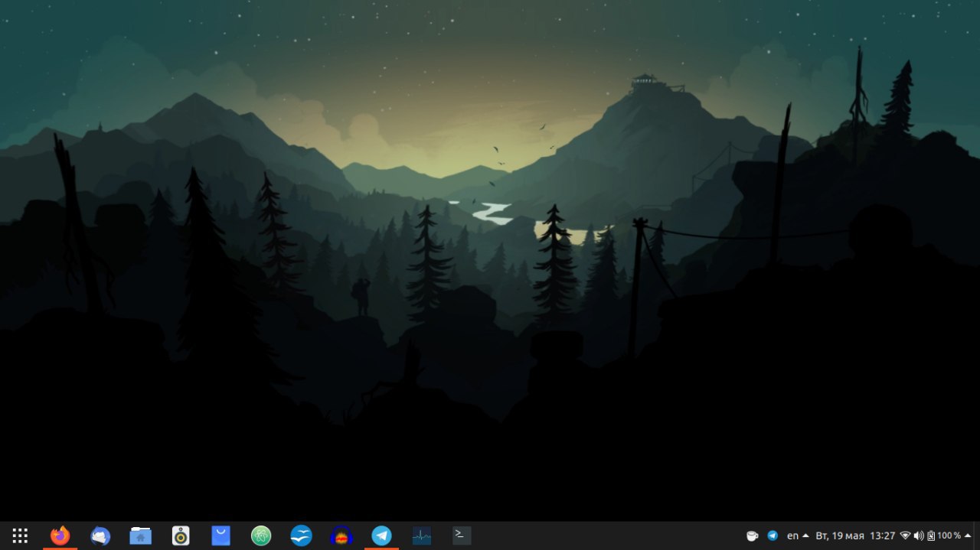Open the applications grid menu
This screenshot has height=550, width=980.
tap(21, 536)
